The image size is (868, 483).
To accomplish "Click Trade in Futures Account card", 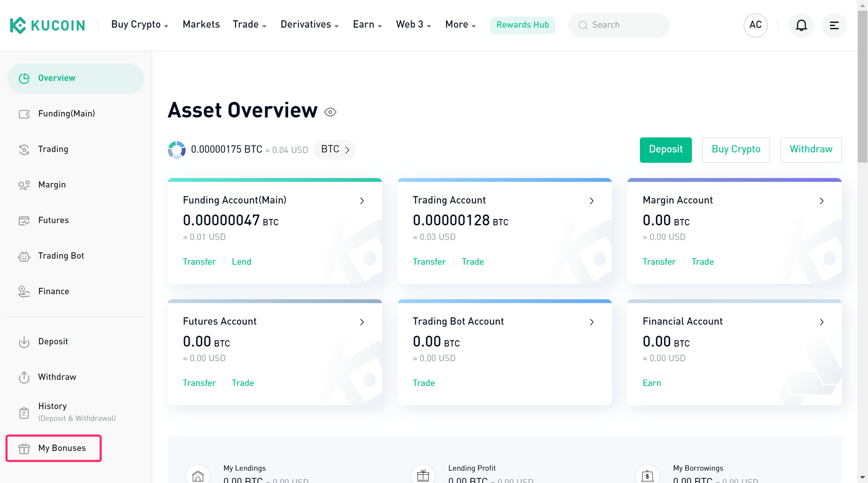I will click(243, 383).
